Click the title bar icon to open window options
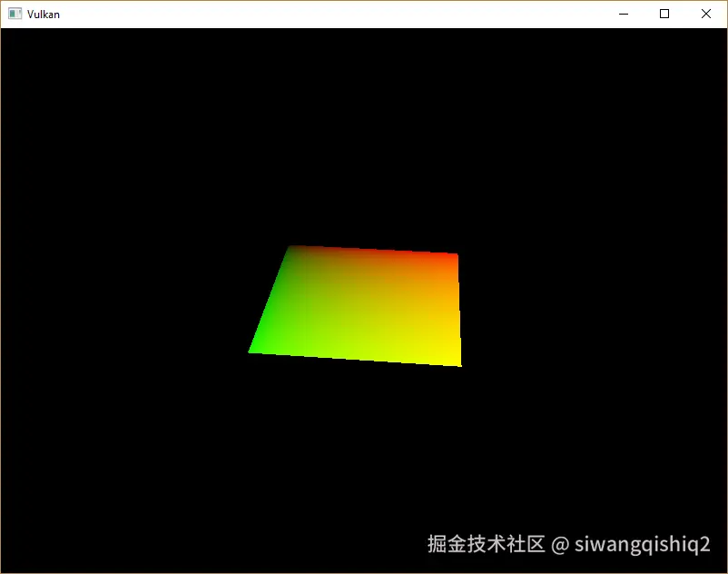This screenshot has width=728, height=574. [14, 14]
